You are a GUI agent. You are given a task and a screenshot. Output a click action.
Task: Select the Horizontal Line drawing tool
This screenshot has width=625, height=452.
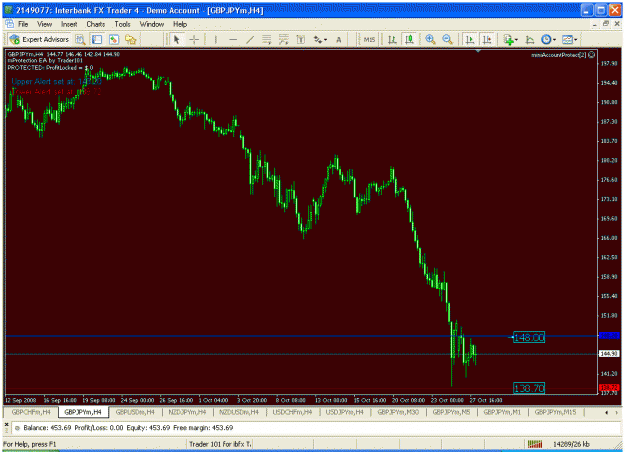coord(233,39)
